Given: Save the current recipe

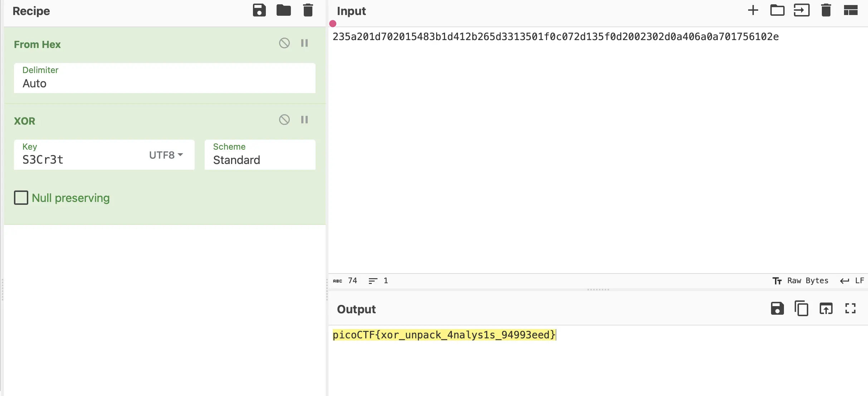Looking at the screenshot, I should (x=259, y=10).
